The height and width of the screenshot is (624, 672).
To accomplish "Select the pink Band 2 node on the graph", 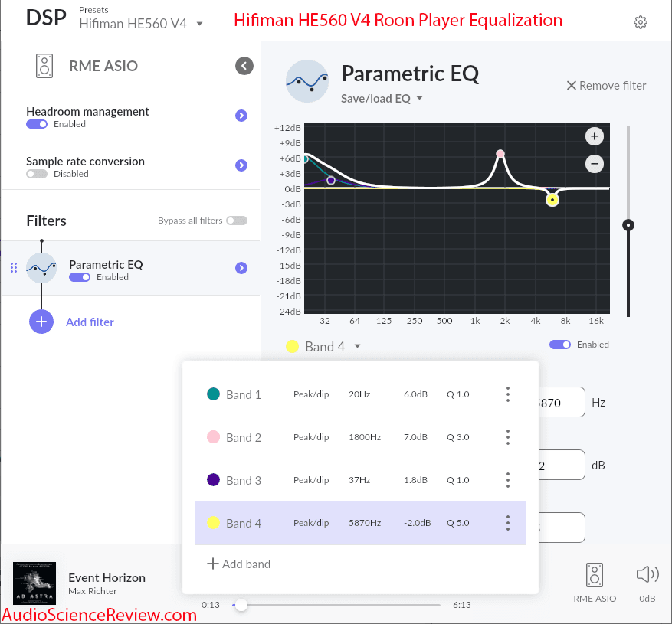I will [x=500, y=154].
